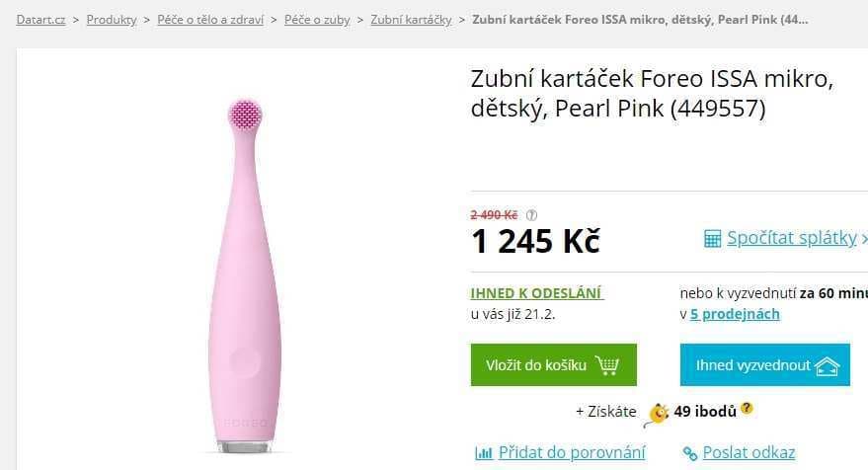The width and height of the screenshot is (868, 470).
Task: Go to Produkty breadcrumb
Action: click(x=112, y=20)
